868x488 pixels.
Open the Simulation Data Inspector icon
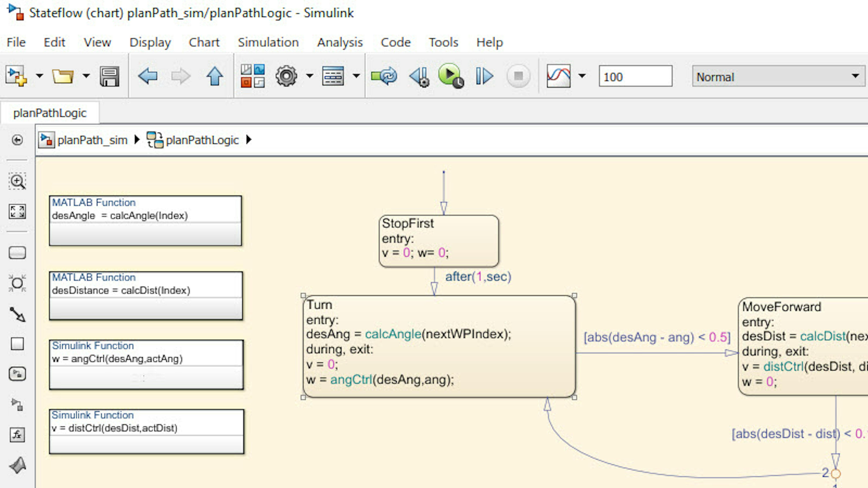559,76
